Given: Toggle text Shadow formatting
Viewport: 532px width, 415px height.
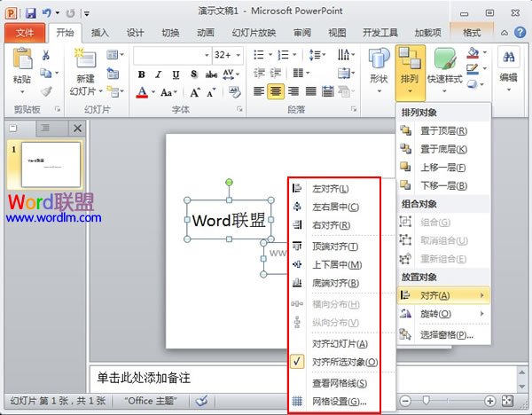Looking at the screenshot, I should [193, 74].
